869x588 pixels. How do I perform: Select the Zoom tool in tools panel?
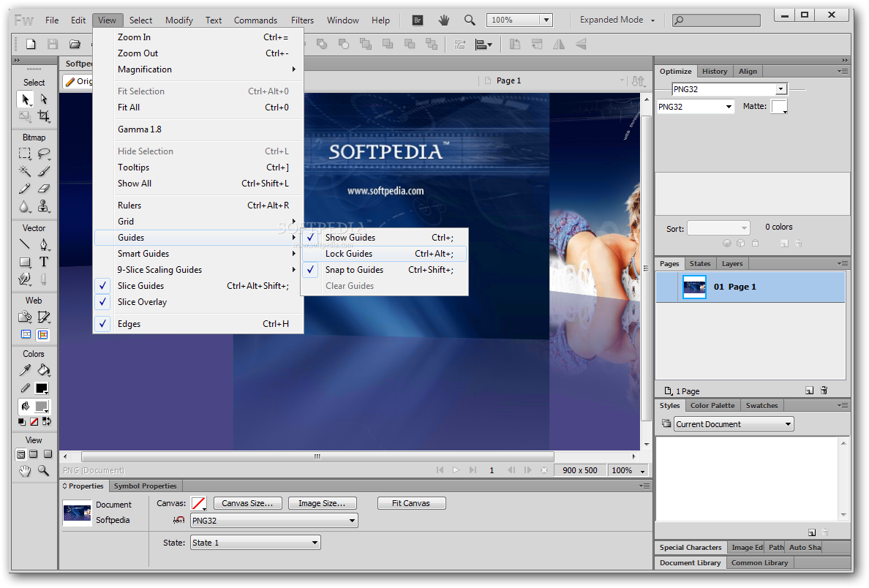pyautogui.click(x=43, y=471)
